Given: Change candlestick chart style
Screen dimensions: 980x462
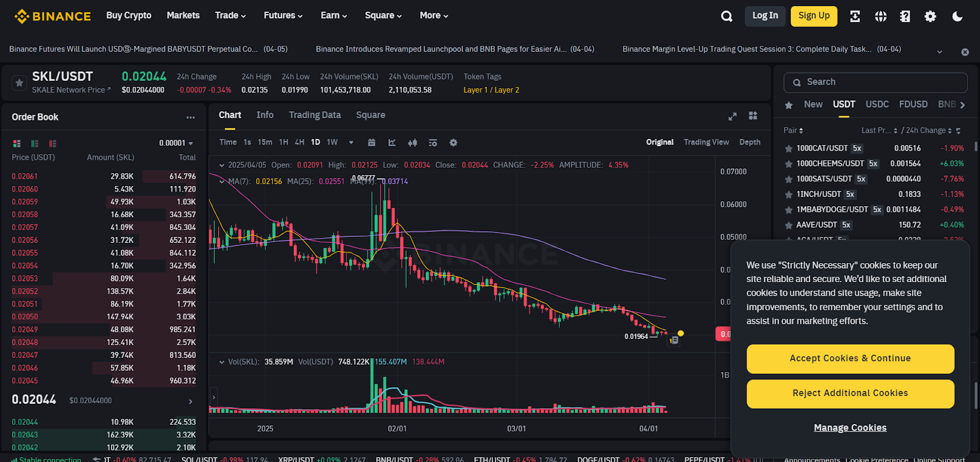Looking at the screenshot, I should pos(413,143).
